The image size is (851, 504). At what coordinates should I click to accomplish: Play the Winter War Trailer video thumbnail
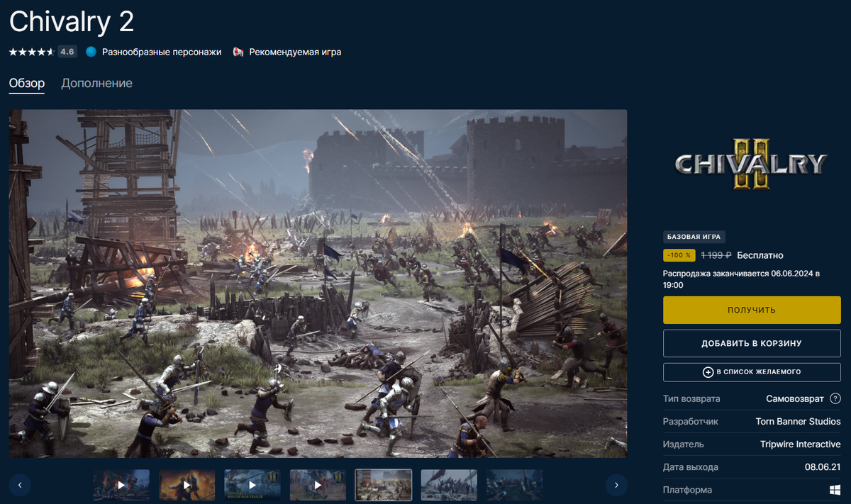(252, 486)
